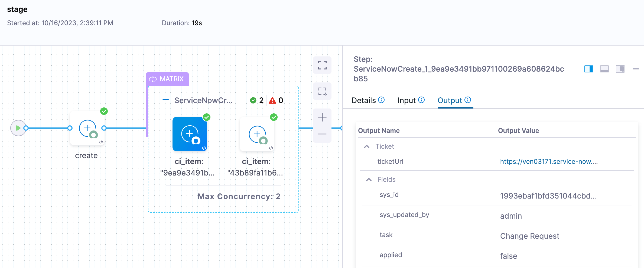The height and width of the screenshot is (268, 644).
Task: Collapse the Ticket output section
Action: point(367,146)
